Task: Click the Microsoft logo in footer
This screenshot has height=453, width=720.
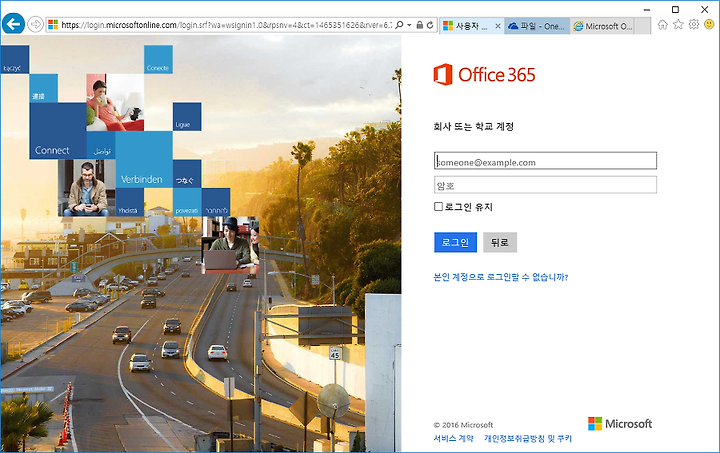Action: tap(620, 424)
